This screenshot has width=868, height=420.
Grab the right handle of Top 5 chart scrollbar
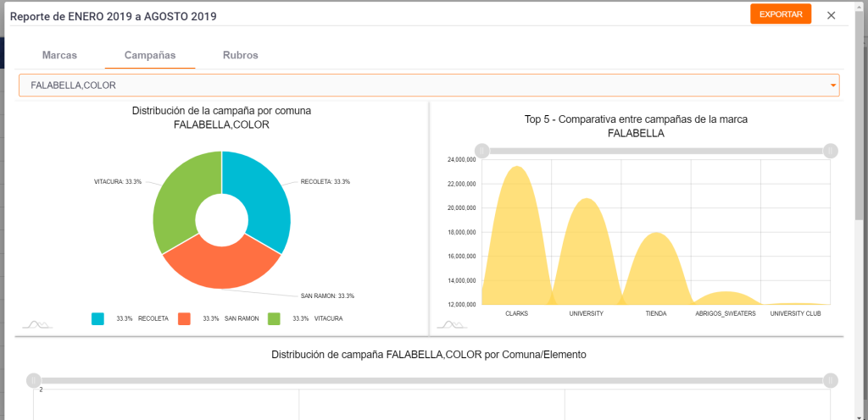point(831,151)
